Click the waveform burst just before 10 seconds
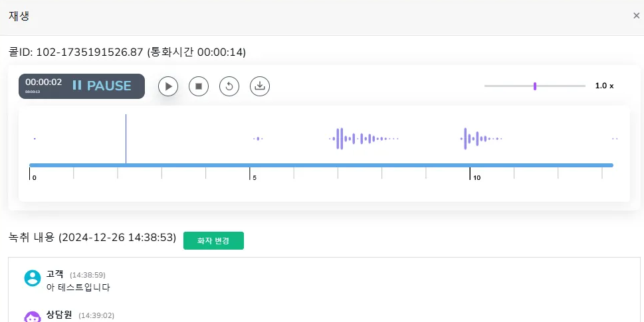Screen dimensions: 644x322 [x=466, y=139]
